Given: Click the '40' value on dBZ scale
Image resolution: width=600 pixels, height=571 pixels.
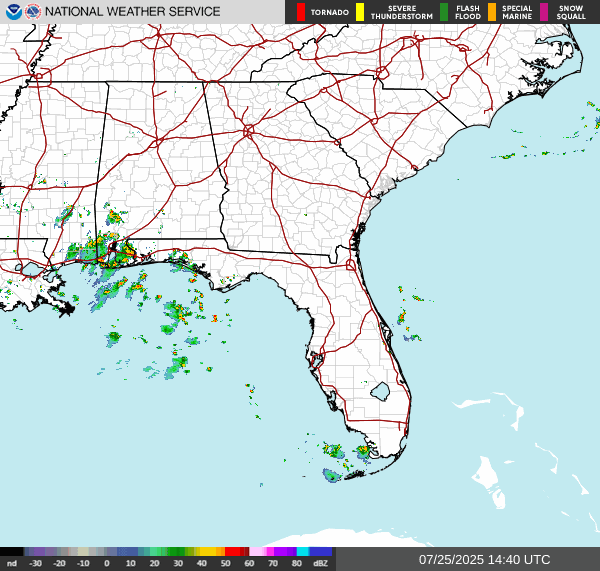Looking at the screenshot, I should pyautogui.click(x=202, y=563).
